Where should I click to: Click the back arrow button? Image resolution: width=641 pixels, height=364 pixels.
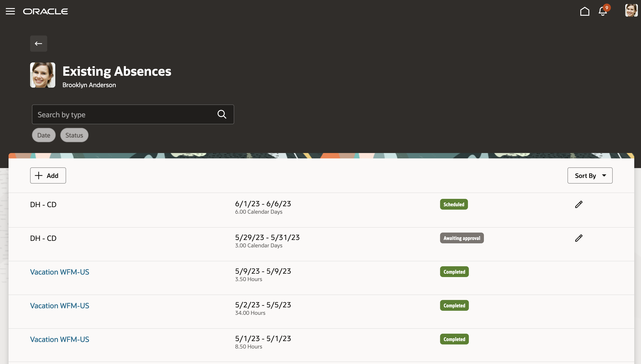coord(38,44)
